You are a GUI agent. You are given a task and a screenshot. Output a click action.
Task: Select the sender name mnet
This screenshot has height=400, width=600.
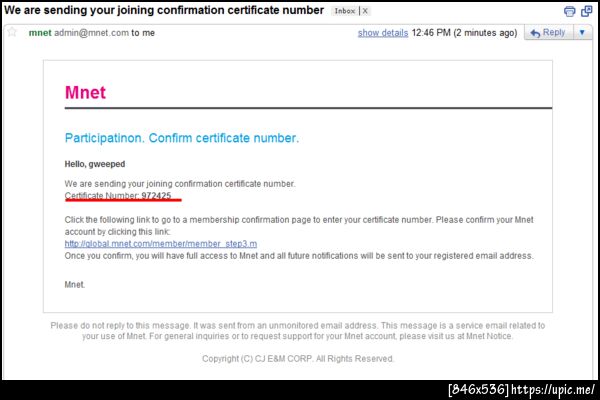click(x=40, y=33)
